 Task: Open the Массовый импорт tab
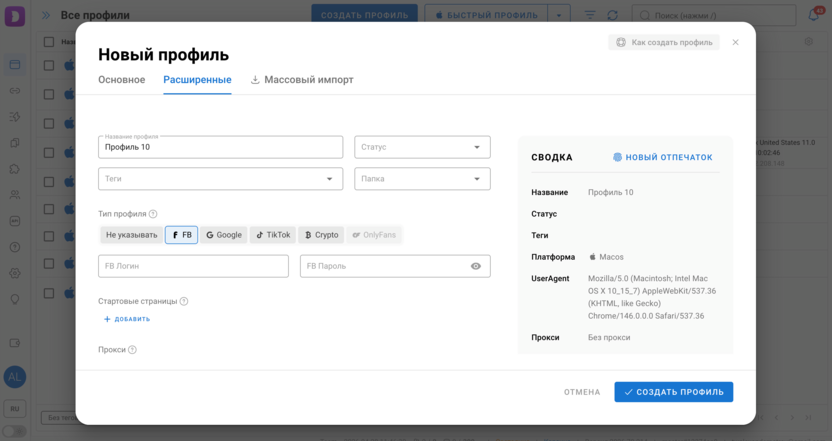point(302,80)
